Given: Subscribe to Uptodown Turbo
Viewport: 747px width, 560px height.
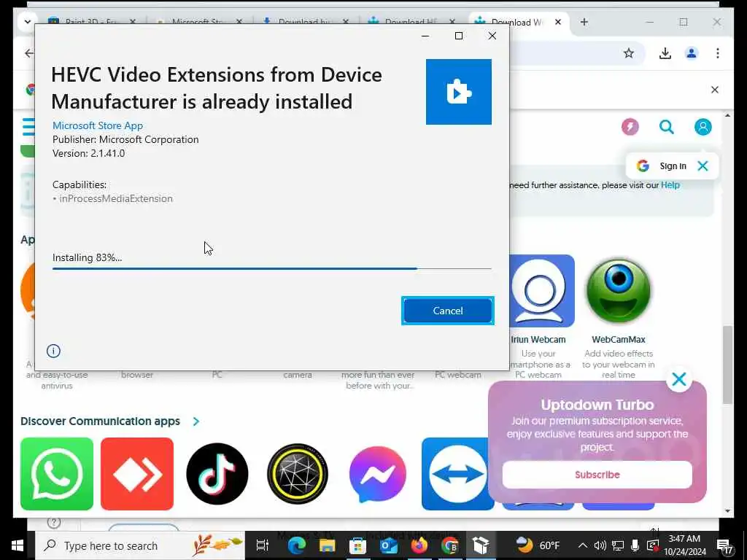Looking at the screenshot, I should [x=597, y=474].
